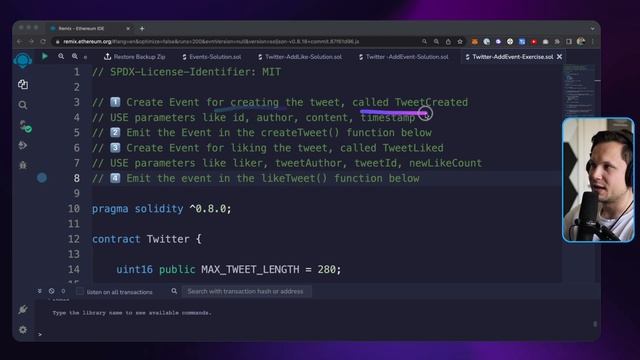
Task: Switch to Twitter-AddEvent-Solution.sol tab
Action: (403, 57)
